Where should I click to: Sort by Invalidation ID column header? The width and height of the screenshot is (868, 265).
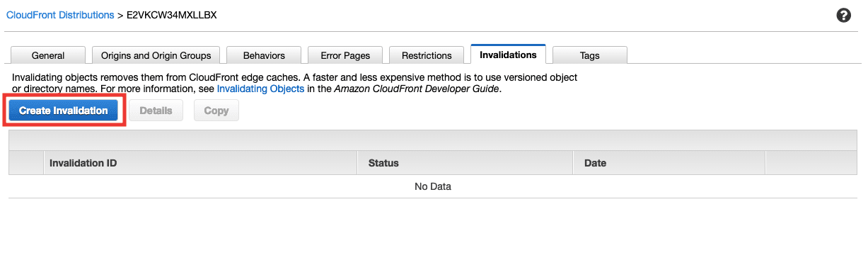200,163
